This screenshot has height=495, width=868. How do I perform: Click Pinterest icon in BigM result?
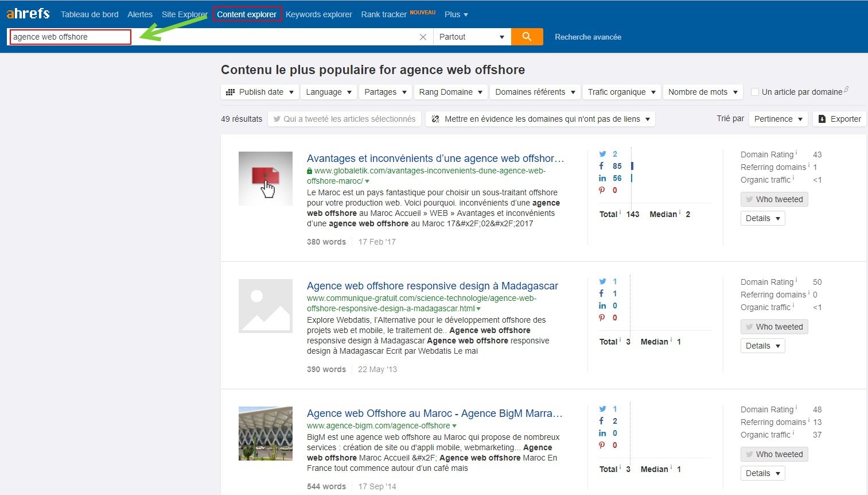(x=602, y=445)
